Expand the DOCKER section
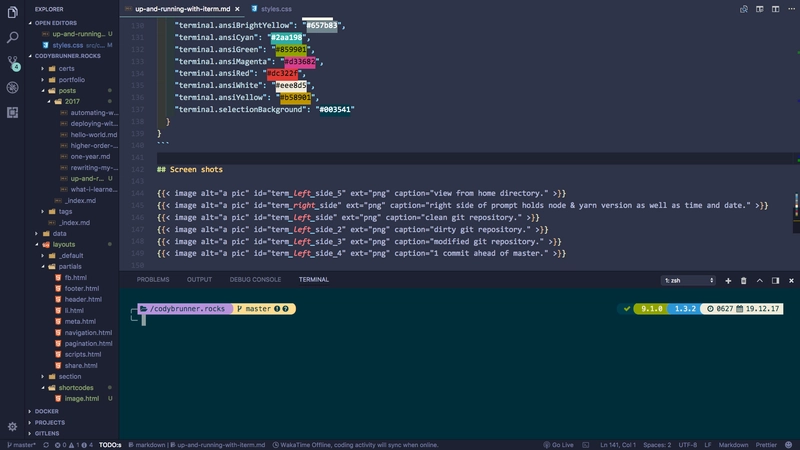This screenshot has width=800, height=450. coord(46,411)
